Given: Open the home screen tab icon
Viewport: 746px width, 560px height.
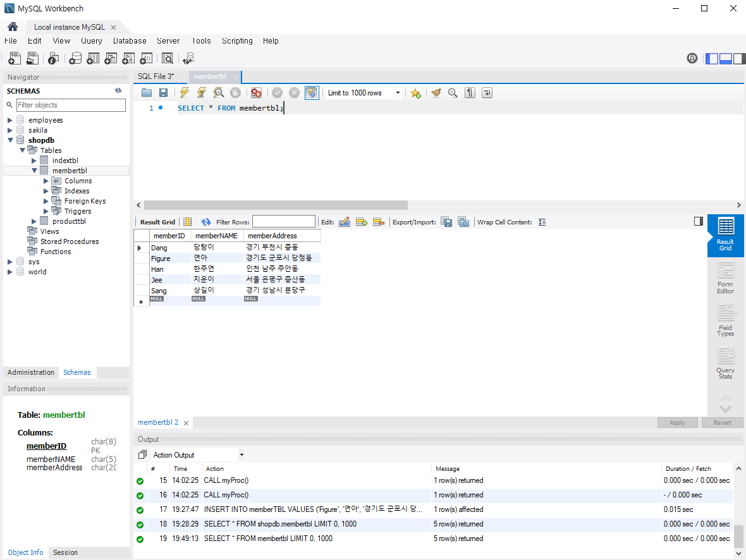Looking at the screenshot, I should [13, 27].
